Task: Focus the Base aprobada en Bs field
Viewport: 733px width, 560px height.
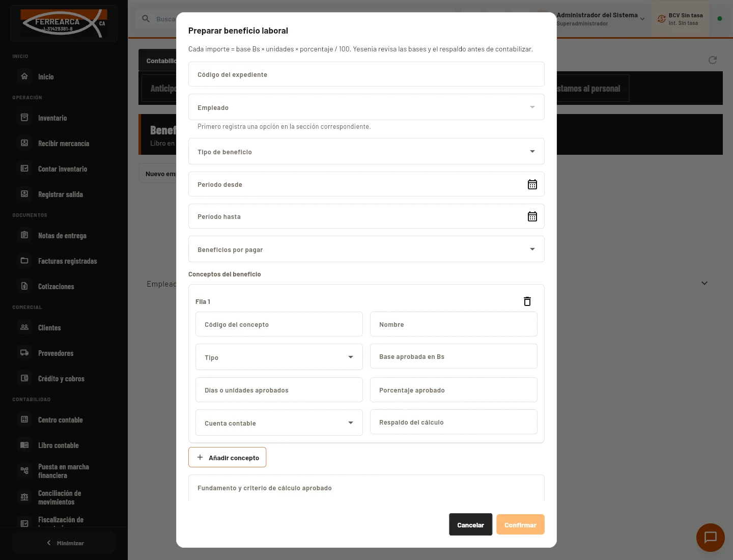Action: 454,356
